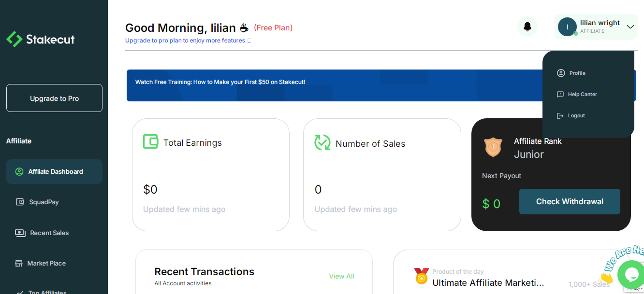This screenshot has height=294, width=644.
Task: Click View All recent transactions
Action: (341, 276)
